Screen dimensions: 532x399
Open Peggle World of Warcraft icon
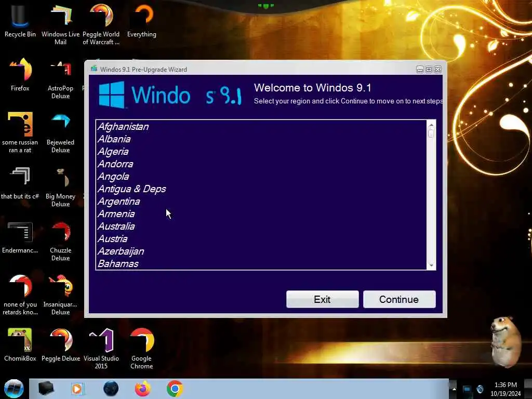click(101, 24)
